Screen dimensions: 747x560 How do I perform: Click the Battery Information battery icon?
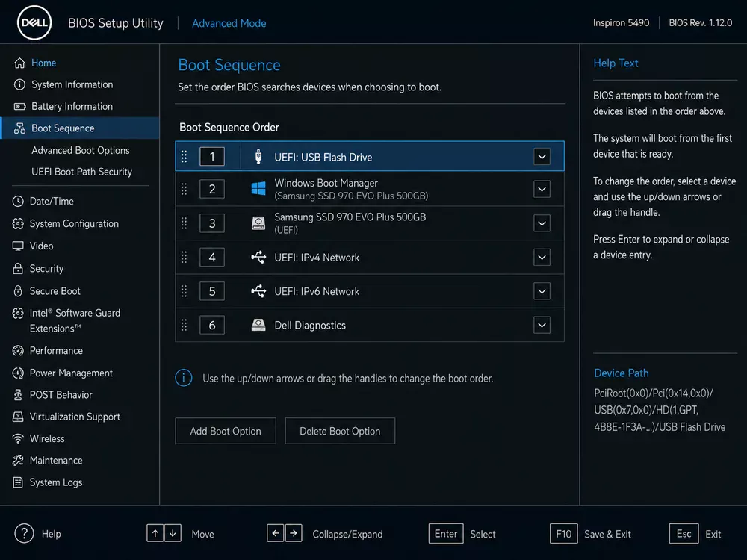point(19,106)
